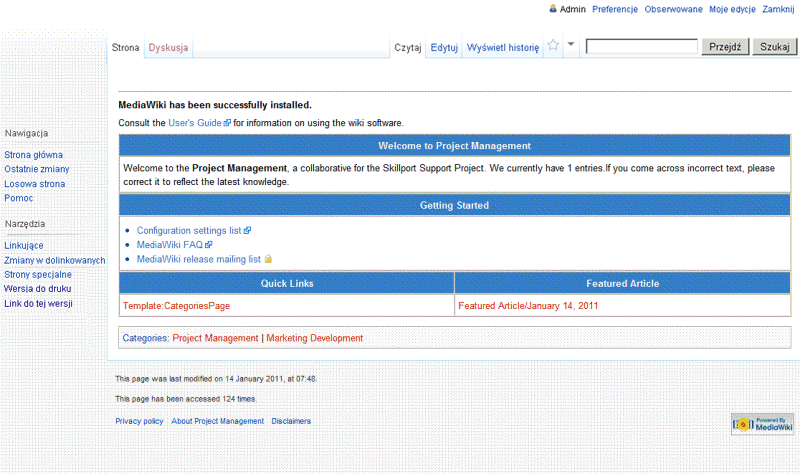Screen dimensions: 800x474
Task: Click the Featured Article column header
Action: (622, 283)
